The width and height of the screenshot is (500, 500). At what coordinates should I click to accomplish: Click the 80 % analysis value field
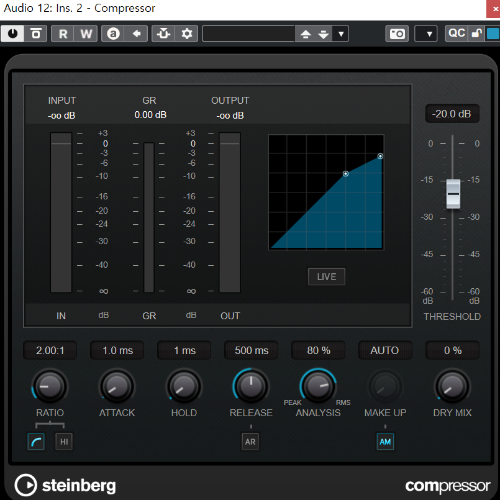pos(318,350)
